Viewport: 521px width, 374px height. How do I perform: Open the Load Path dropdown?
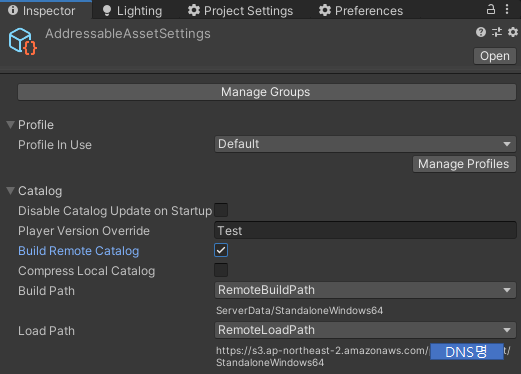365,330
